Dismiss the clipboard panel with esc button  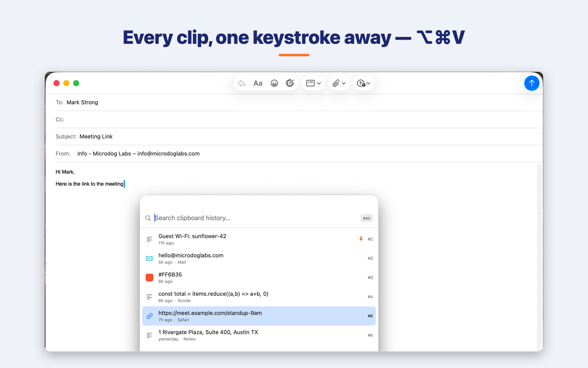[367, 218]
